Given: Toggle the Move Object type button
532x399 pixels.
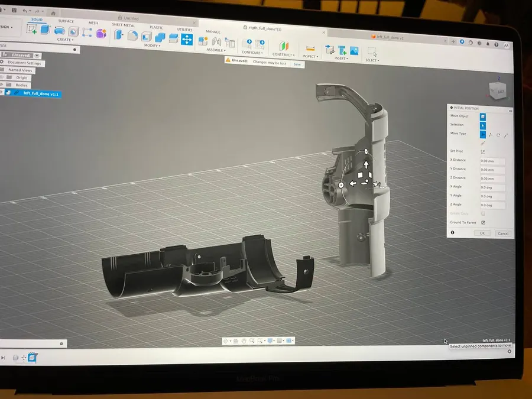Looking at the screenshot, I should coord(483,116).
